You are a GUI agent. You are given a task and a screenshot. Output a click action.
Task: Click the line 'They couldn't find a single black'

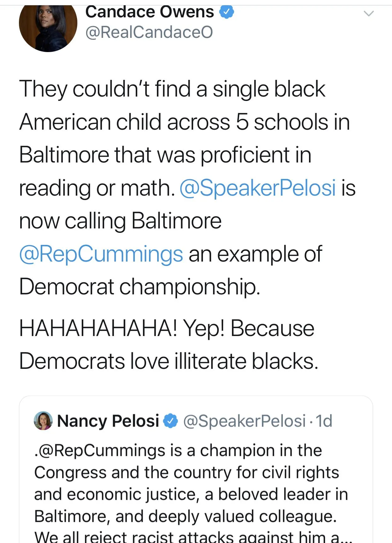coord(172,89)
